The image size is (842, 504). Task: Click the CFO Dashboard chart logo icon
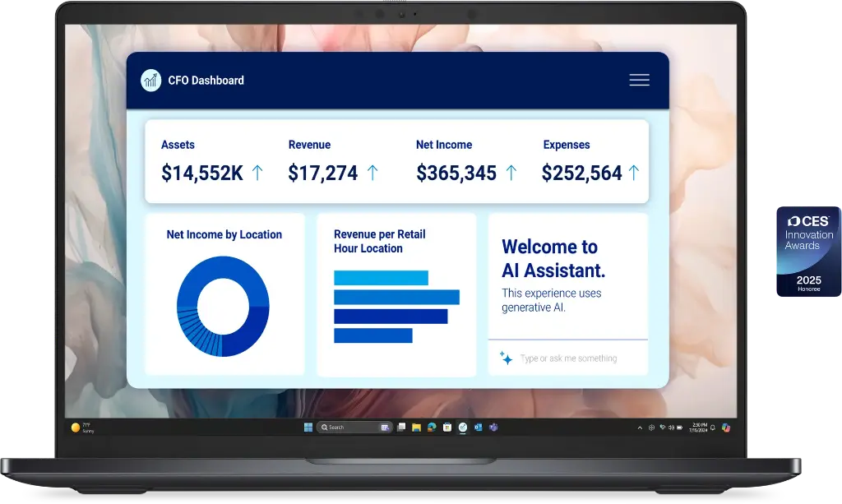pyautogui.click(x=150, y=80)
